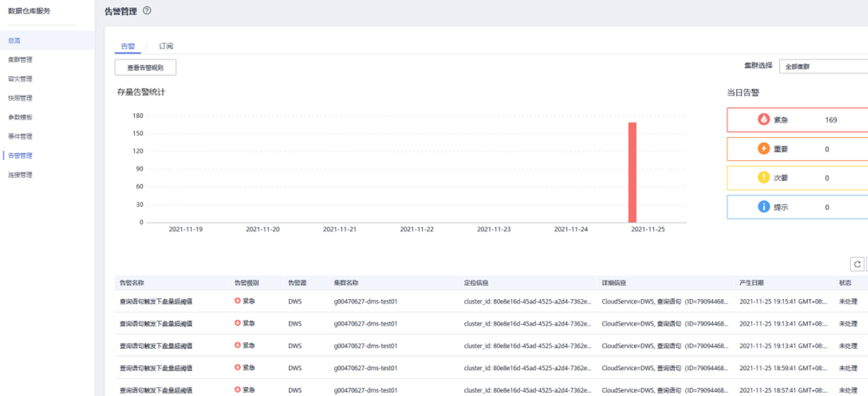This screenshot has height=396, width=868.
Task: Click the 提示 0 alarm card
Action: coord(797,207)
